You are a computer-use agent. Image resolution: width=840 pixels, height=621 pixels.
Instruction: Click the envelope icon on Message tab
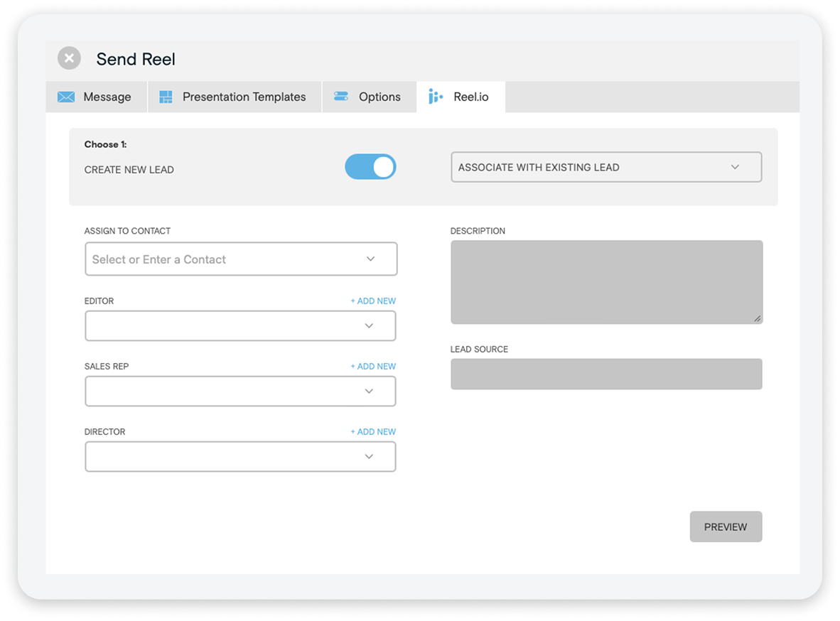click(x=66, y=97)
